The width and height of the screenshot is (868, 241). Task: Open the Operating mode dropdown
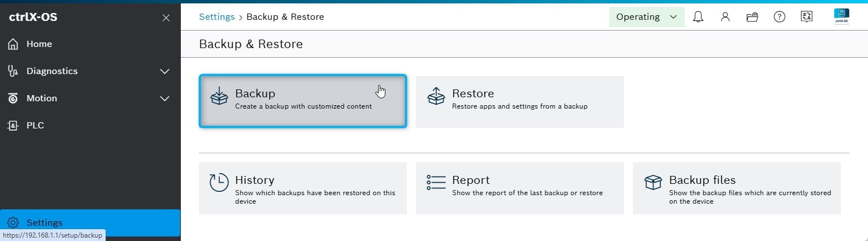(x=646, y=17)
